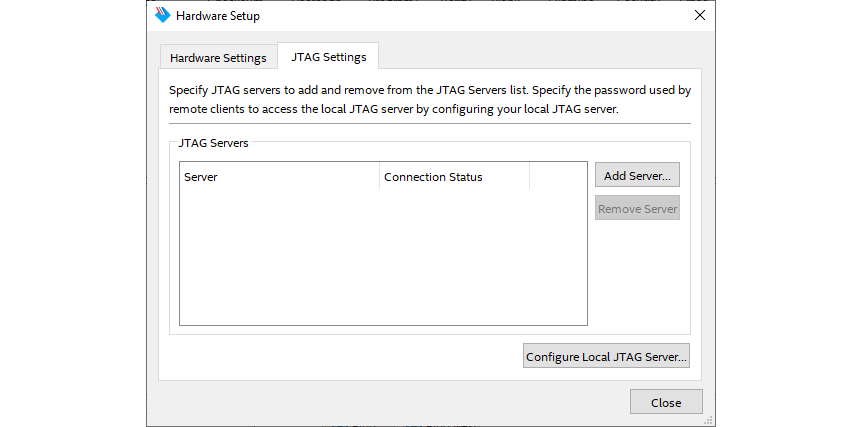862x427 pixels.
Task: Click the JTAG Servers group label
Action: tap(213, 143)
